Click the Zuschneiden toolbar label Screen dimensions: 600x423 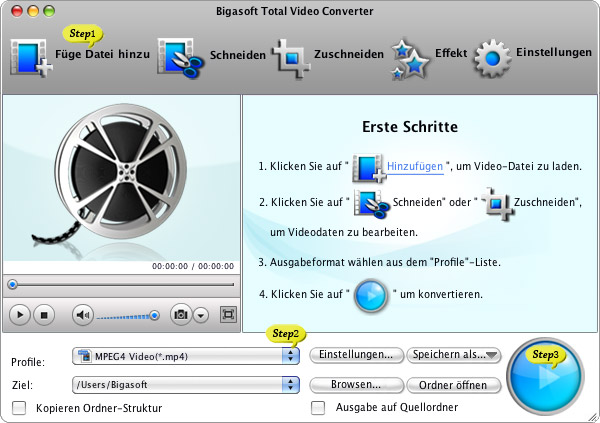tap(349, 54)
